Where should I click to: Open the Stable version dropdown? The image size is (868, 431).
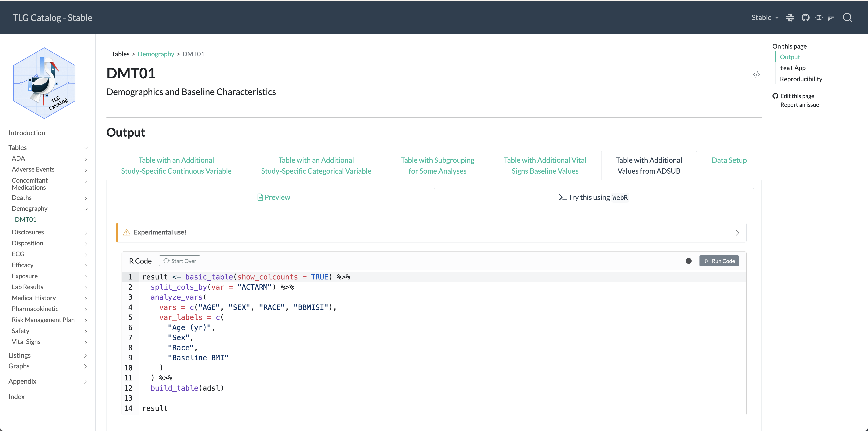[x=765, y=17]
